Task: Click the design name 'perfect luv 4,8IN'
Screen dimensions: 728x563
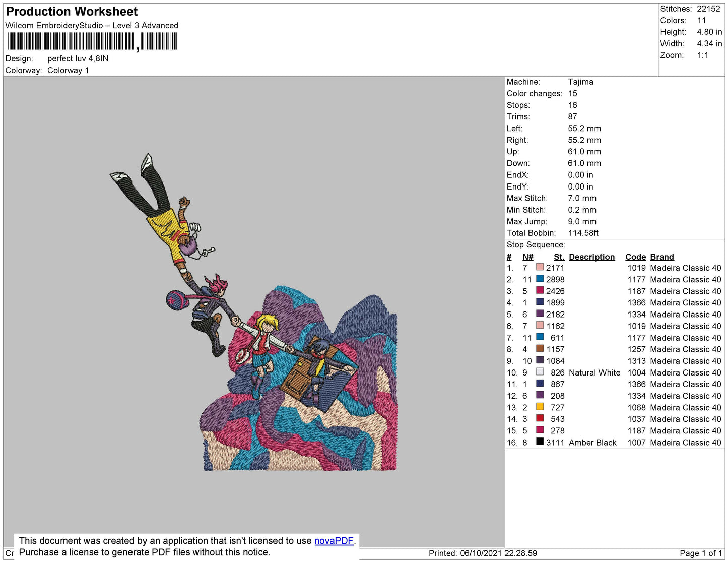Action: (78, 58)
